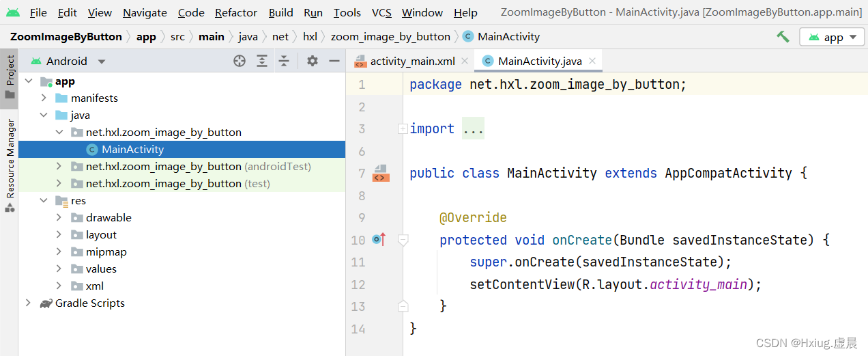Collapse the app module node

[28, 81]
